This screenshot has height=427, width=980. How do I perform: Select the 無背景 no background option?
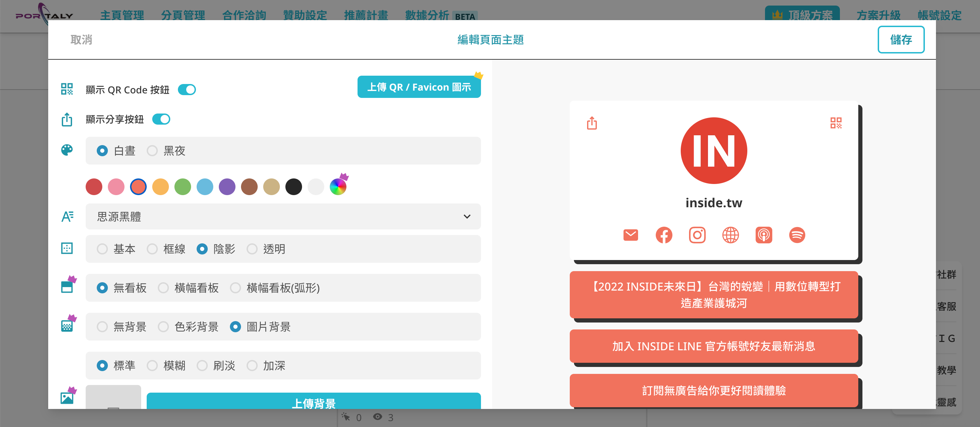point(102,327)
